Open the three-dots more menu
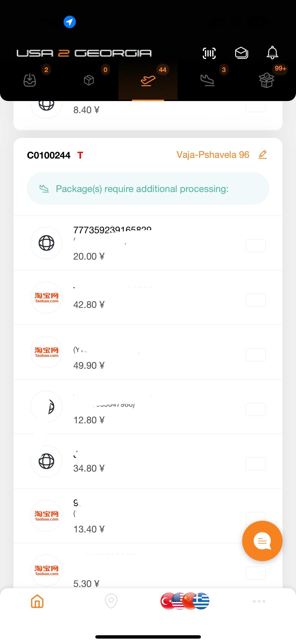The width and height of the screenshot is (296, 644). 259,601
